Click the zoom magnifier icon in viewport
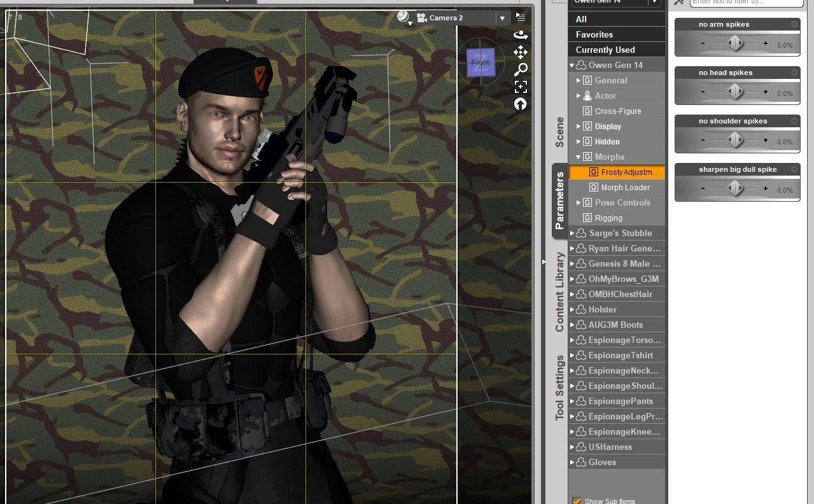The height and width of the screenshot is (504, 814). pos(521,69)
